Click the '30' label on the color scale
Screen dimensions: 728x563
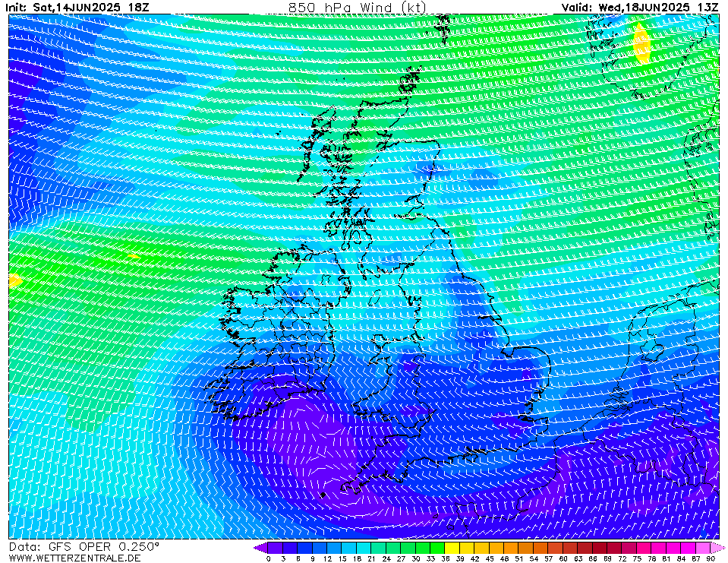[x=415, y=558]
